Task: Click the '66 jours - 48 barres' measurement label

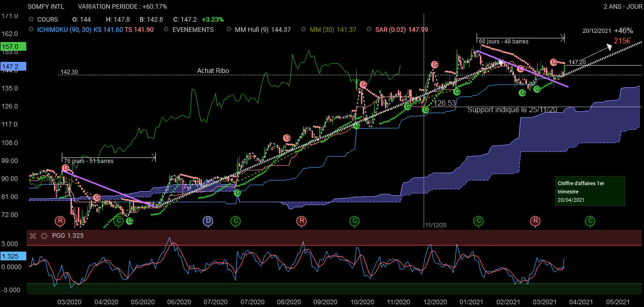Action: tap(504, 42)
